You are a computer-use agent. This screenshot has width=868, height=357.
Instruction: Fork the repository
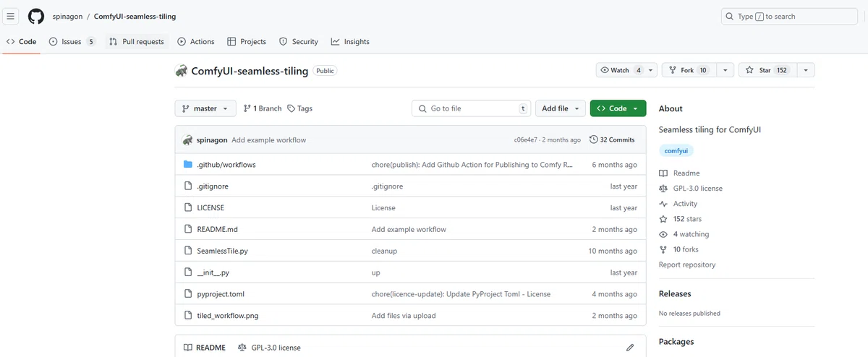pos(688,70)
